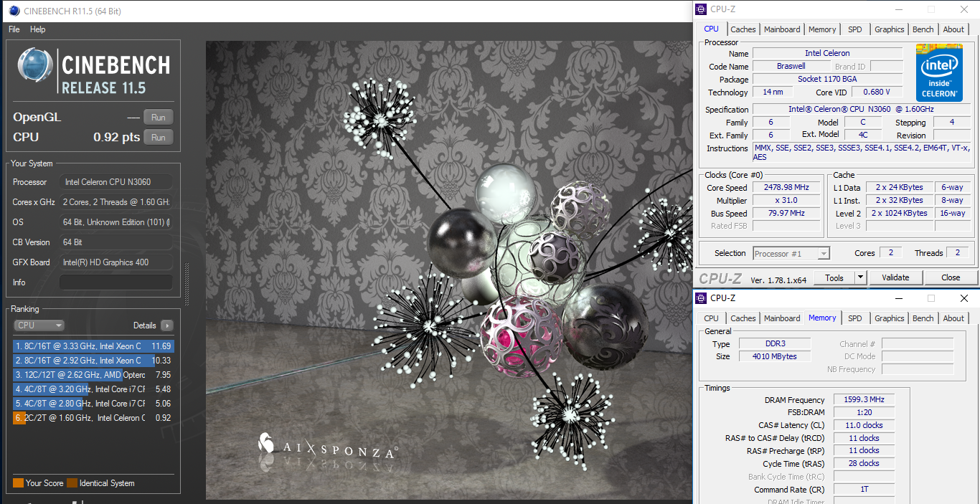Expand the Tools dropdown arrow in CPU-Z
980x504 pixels.
(x=861, y=277)
